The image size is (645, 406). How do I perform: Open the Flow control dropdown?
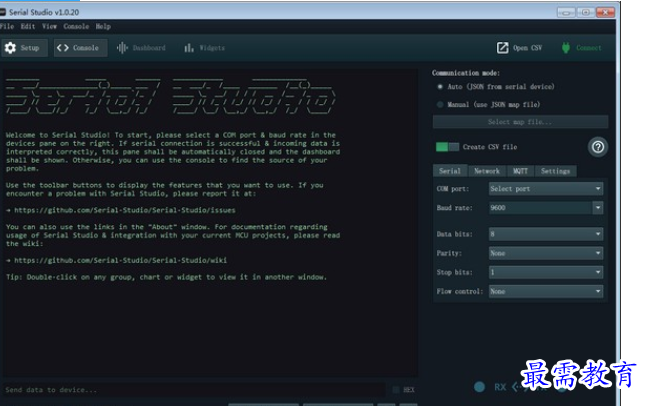pos(546,291)
